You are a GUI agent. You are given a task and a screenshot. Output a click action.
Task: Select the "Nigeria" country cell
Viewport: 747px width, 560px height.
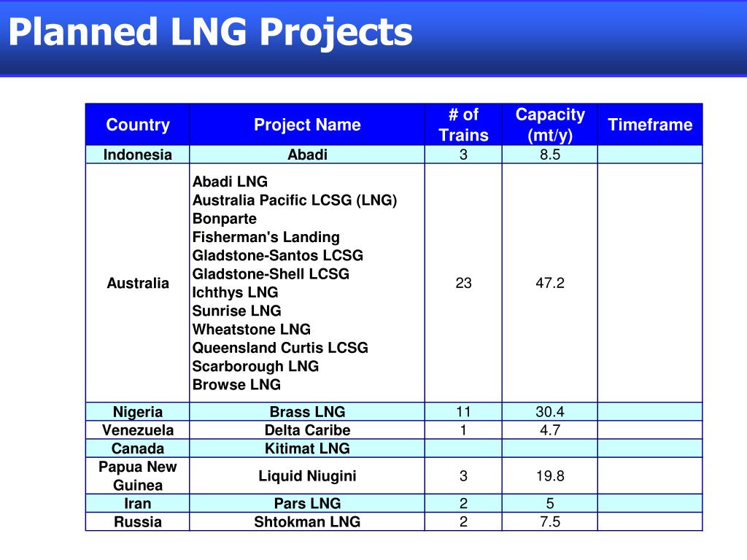pyautogui.click(x=138, y=412)
